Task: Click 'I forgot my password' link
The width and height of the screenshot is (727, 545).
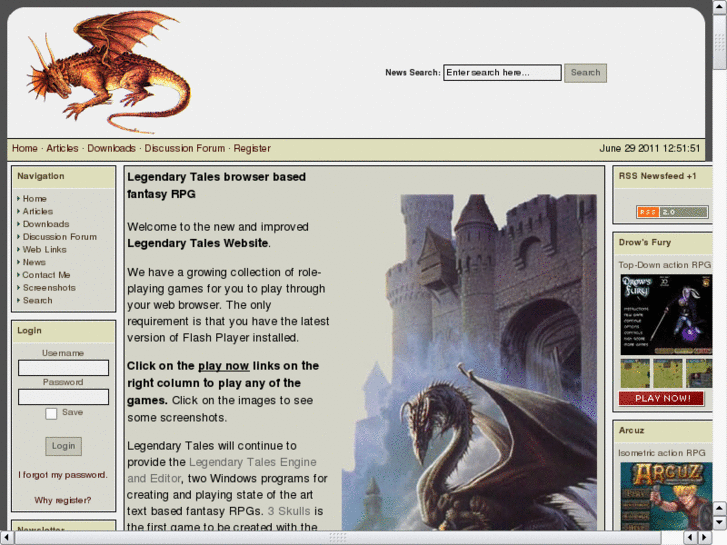Action: coord(63,475)
